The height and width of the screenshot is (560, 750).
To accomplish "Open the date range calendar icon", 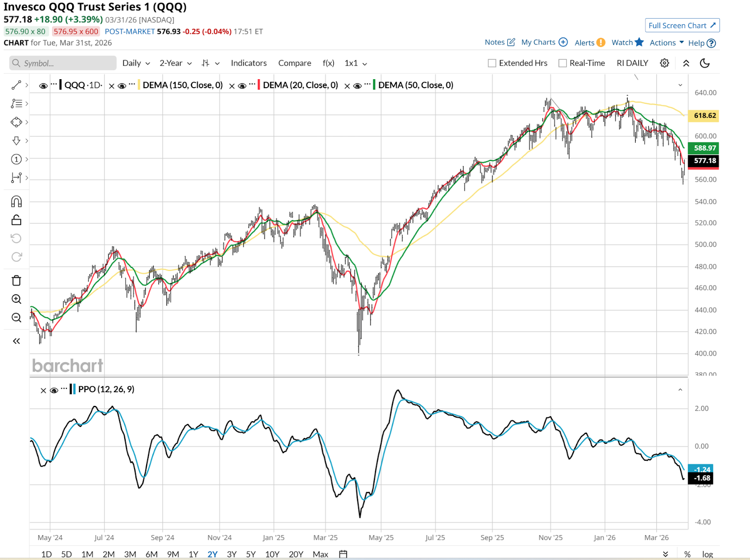I will point(343,554).
